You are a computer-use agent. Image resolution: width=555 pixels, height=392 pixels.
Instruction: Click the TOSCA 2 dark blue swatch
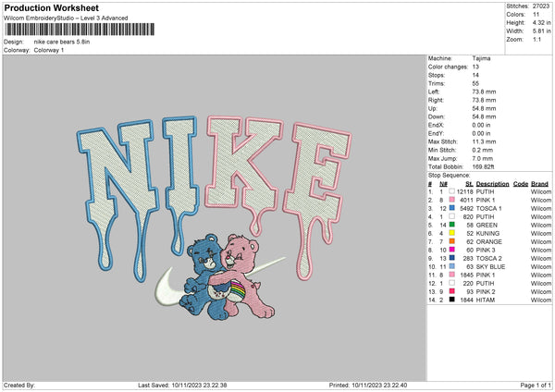[x=452, y=258]
